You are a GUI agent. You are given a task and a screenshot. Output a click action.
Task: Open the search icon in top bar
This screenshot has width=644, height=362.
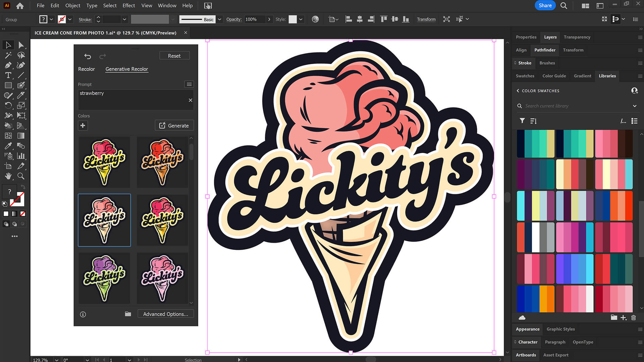[564, 6]
